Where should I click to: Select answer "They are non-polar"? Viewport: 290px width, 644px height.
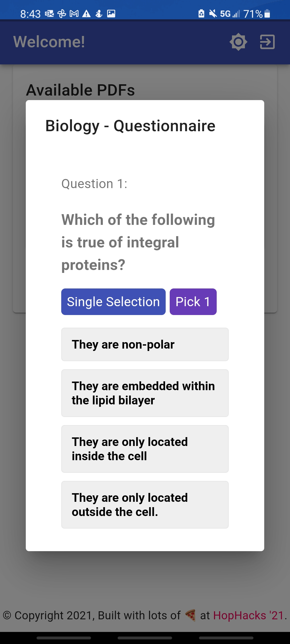point(145,345)
